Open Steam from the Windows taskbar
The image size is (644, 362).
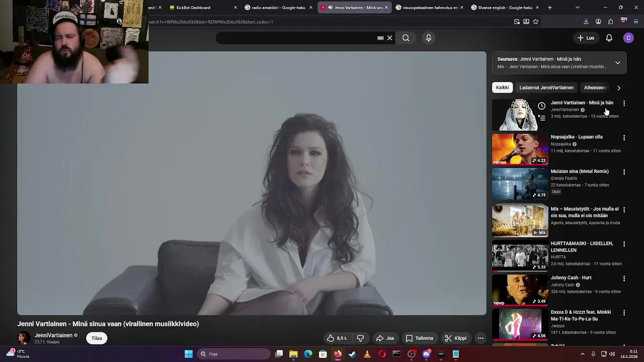(352, 354)
